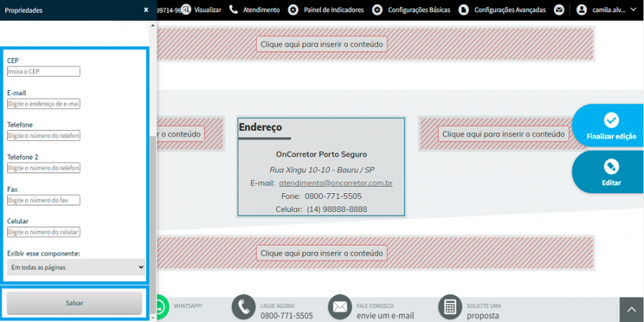Expand the camila.alv account dropdown
Viewport: 644px width, 322px height.
[633, 10]
